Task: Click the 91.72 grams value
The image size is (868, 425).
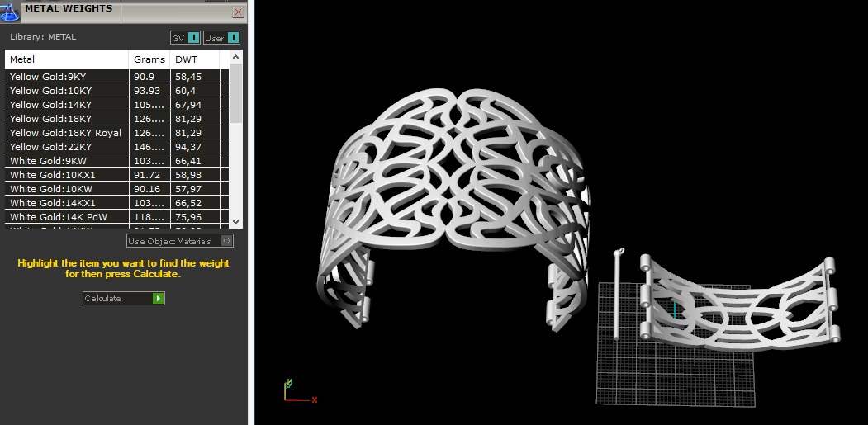Action: pyautogui.click(x=147, y=175)
